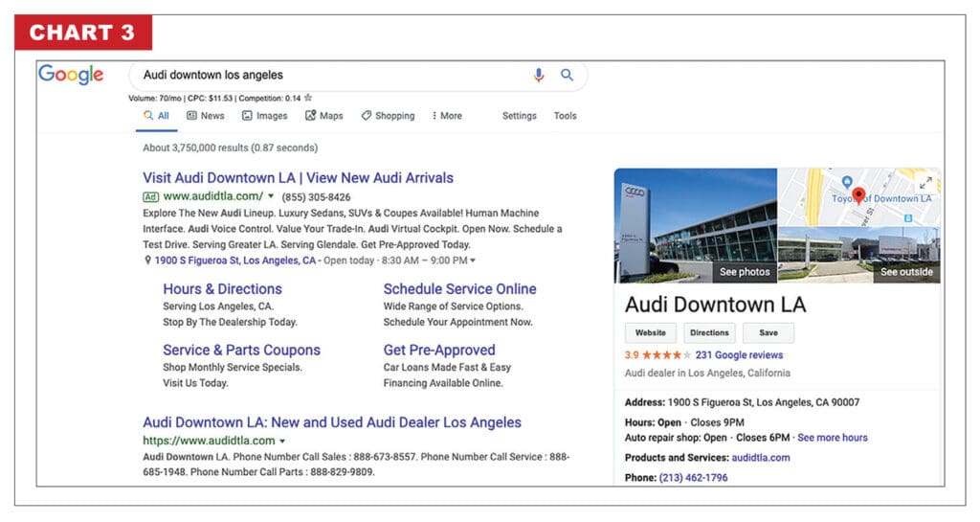
Task: Open organic result Audi Downtown LA: New and Used
Action: point(332,422)
